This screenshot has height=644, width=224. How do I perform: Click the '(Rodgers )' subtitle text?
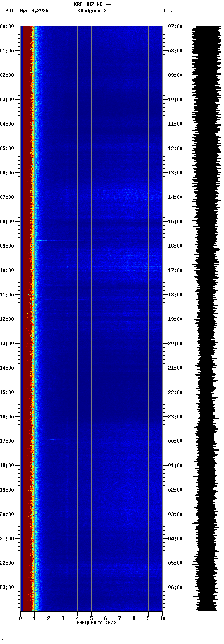coord(92,11)
